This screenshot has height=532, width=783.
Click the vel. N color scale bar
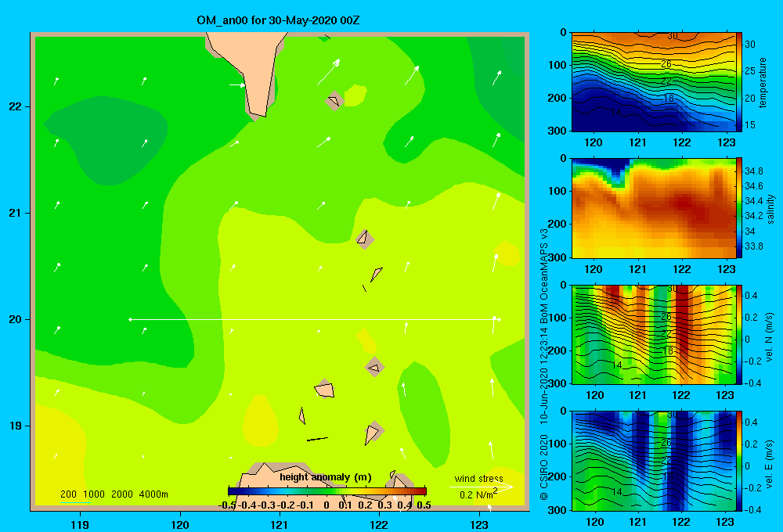point(739,334)
